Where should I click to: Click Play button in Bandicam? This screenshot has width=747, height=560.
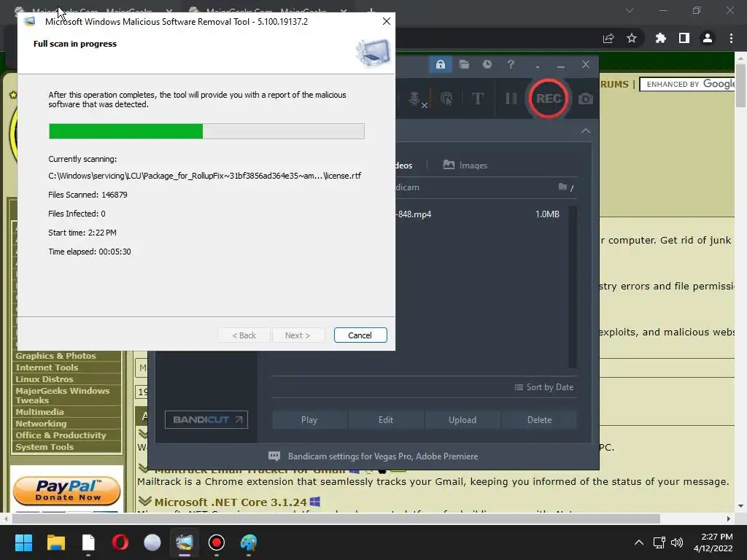(309, 420)
